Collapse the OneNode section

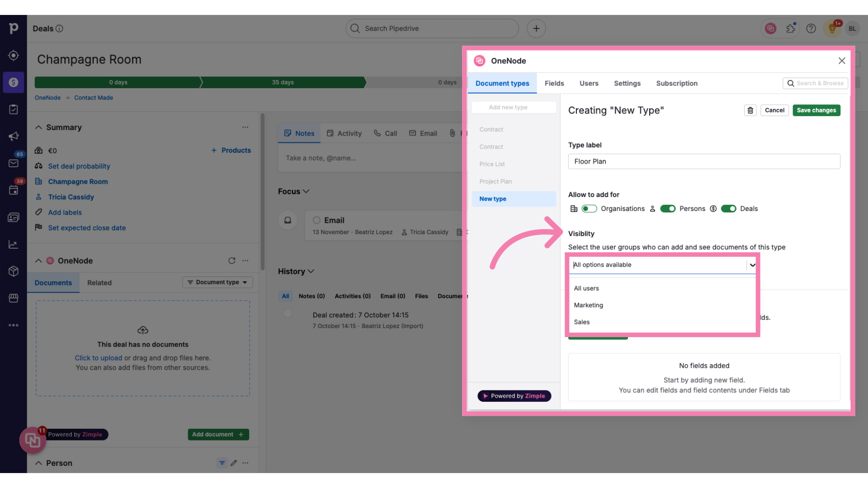pos(38,261)
